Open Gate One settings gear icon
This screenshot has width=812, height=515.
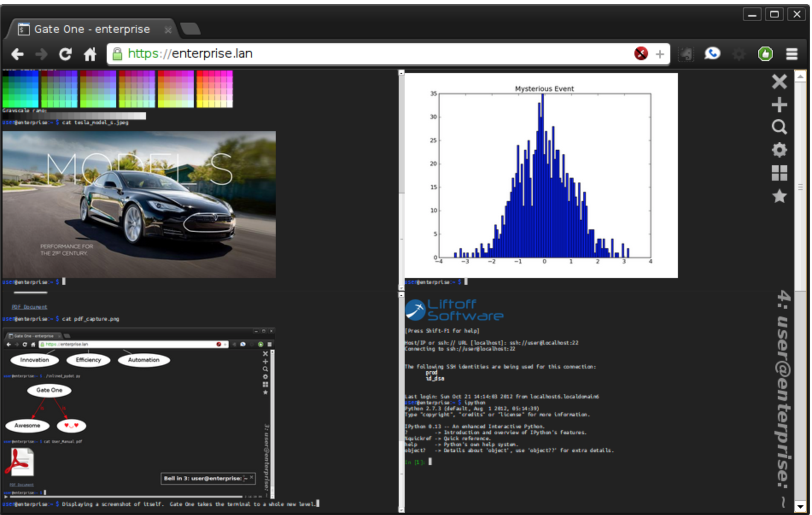[779, 150]
